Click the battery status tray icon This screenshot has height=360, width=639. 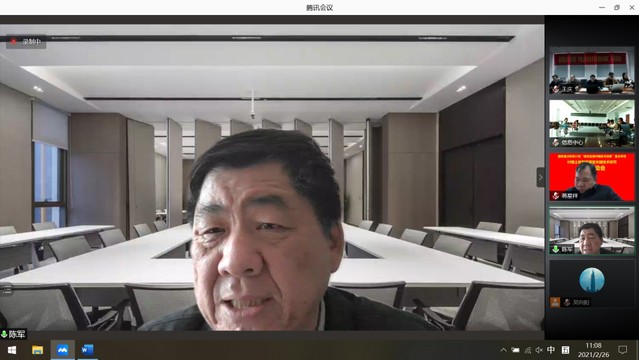[516, 350]
